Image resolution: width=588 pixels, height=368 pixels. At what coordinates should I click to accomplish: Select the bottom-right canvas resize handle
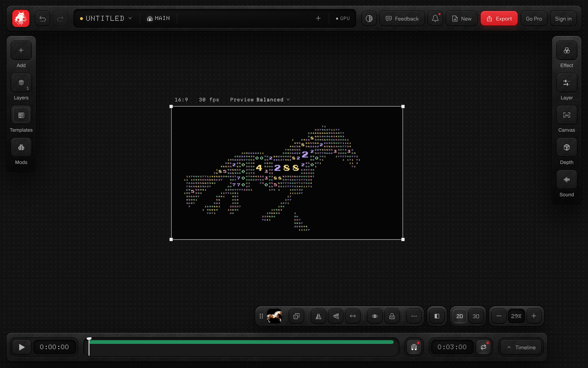click(403, 239)
